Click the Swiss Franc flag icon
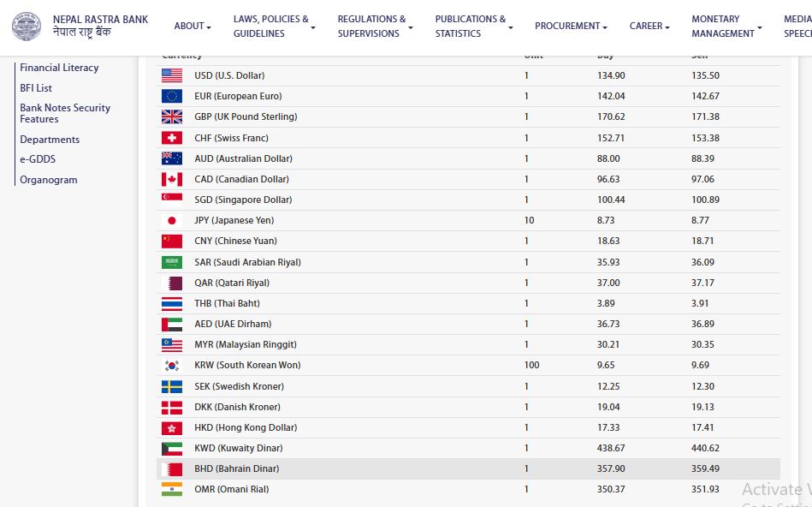The height and width of the screenshot is (507, 812). tap(171, 138)
